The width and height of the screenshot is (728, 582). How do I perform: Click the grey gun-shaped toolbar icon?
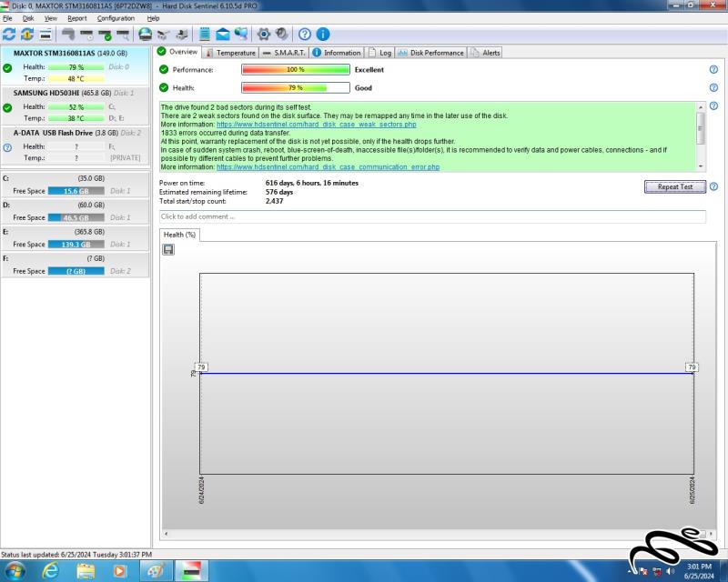(x=68, y=35)
